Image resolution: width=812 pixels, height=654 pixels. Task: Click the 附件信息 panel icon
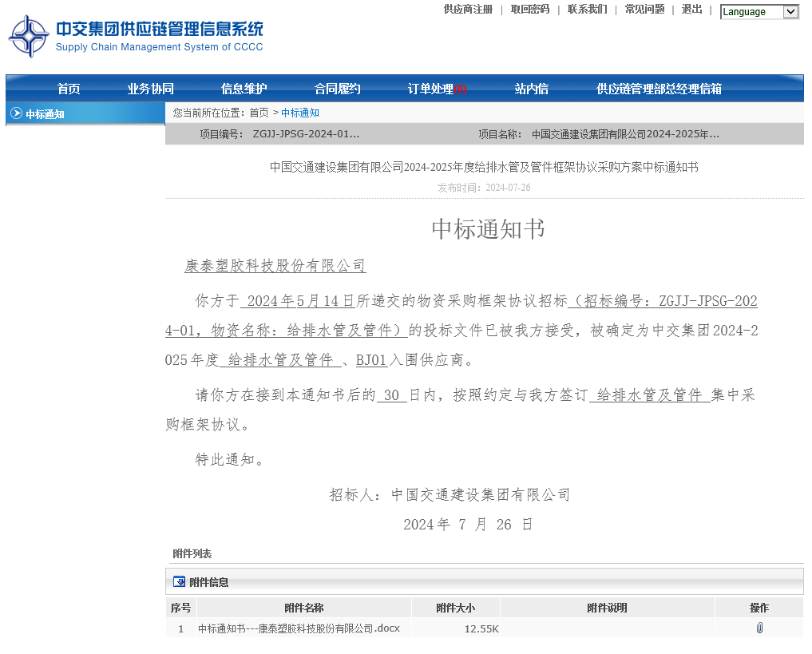[x=179, y=582]
